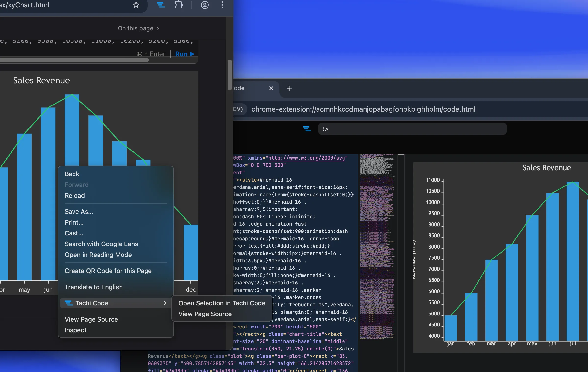Select Open Selection in Tachi Code
This screenshot has width=588, height=372.
point(222,303)
